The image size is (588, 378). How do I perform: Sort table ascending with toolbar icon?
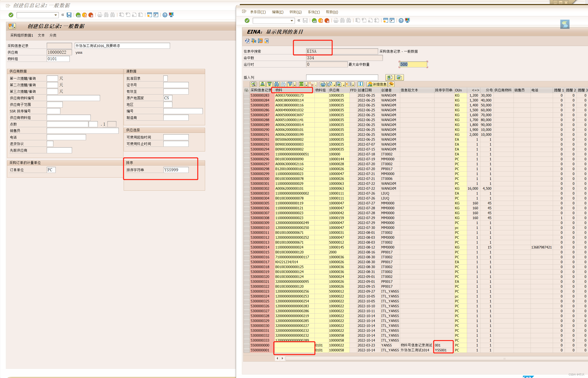pyautogui.click(x=262, y=84)
